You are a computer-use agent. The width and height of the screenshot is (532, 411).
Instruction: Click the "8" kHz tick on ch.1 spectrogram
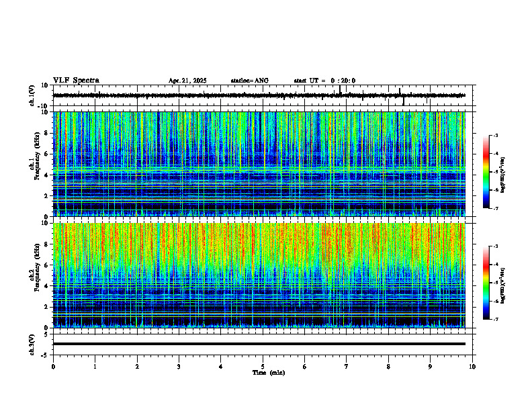pos(47,133)
